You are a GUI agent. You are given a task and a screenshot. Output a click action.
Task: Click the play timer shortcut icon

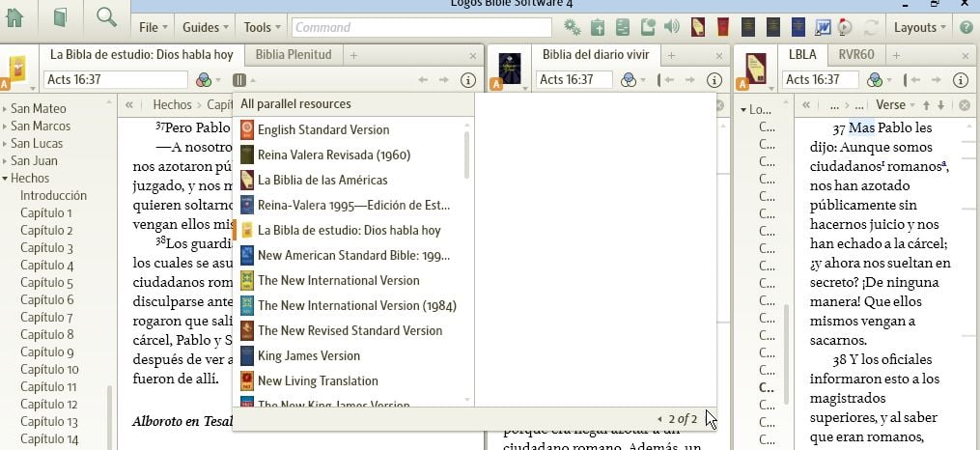[845, 27]
